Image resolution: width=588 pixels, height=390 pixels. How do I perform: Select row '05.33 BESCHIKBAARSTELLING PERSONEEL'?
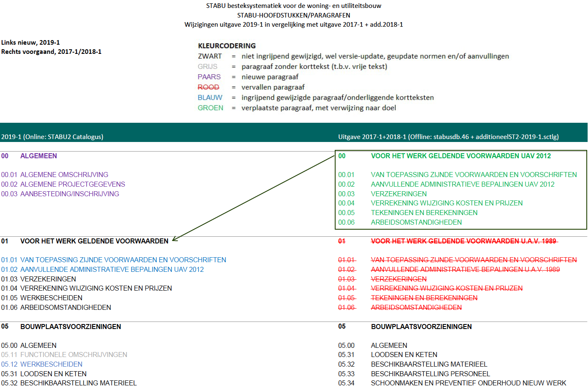pyautogui.click(x=414, y=374)
